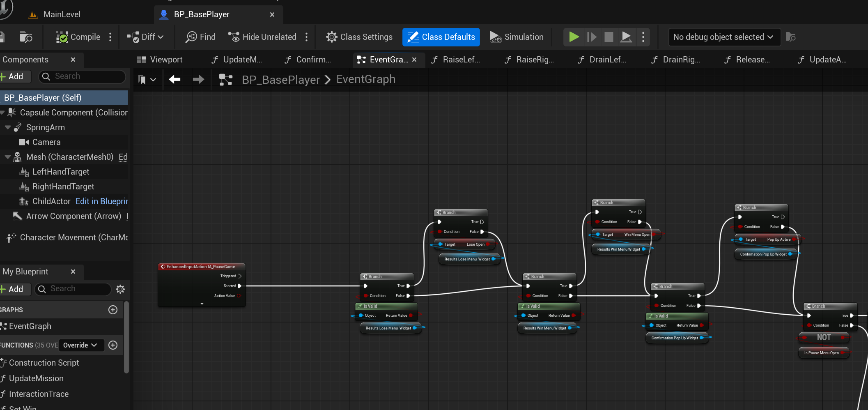Screen dimensions: 868x410
Task: Open the RaiseRig... function tab
Action: pos(530,60)
